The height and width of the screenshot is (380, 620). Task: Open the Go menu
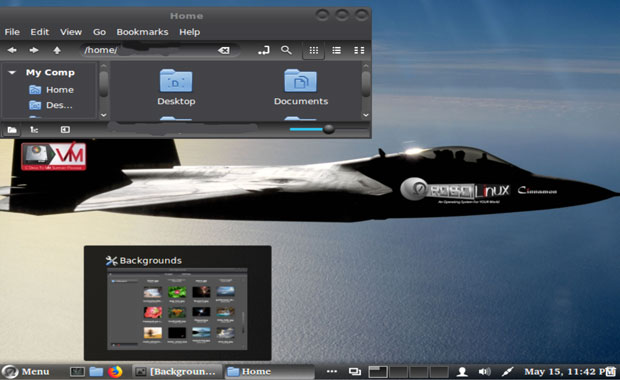[x=99, y=32]
